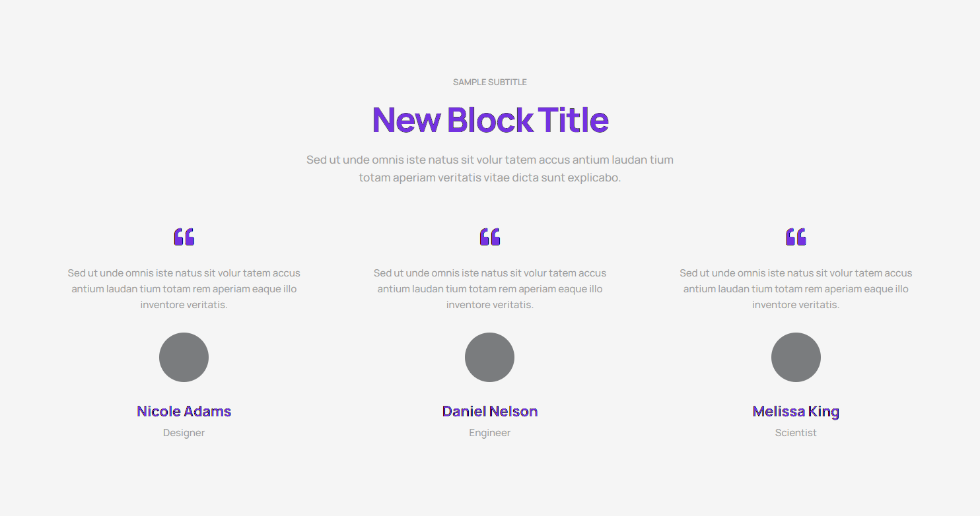This screenshot has height=516, width=980.
Task: Click the quote icon above Nicole Adams' testimonial
Action: (x=184, y=237)
